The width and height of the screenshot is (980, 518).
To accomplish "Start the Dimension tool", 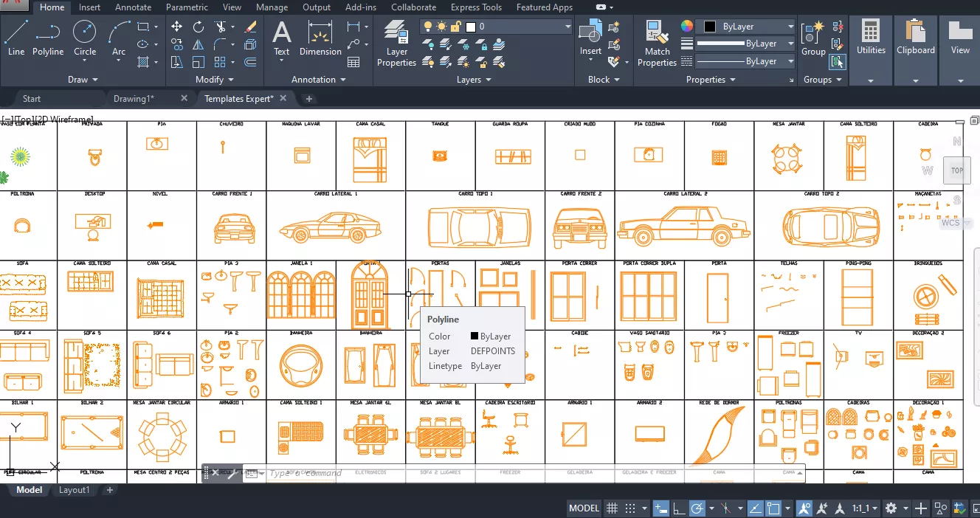I will [x=320, y=38].
